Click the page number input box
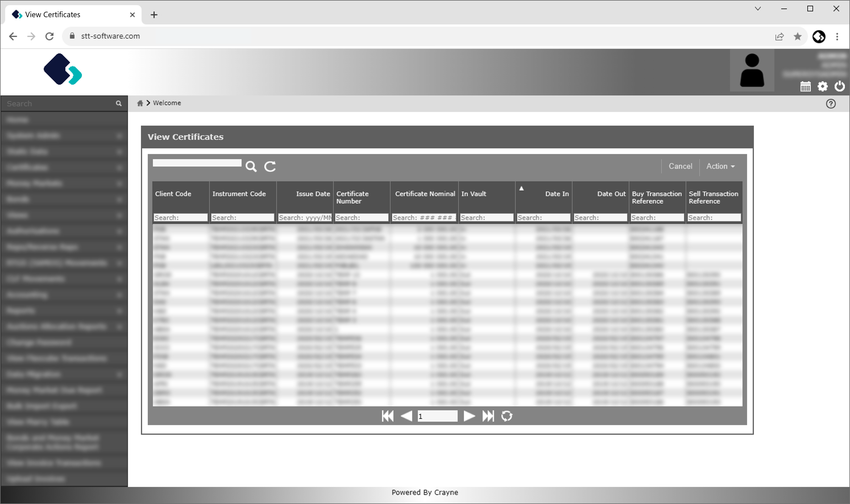850x504 pixels. [437, 416]
